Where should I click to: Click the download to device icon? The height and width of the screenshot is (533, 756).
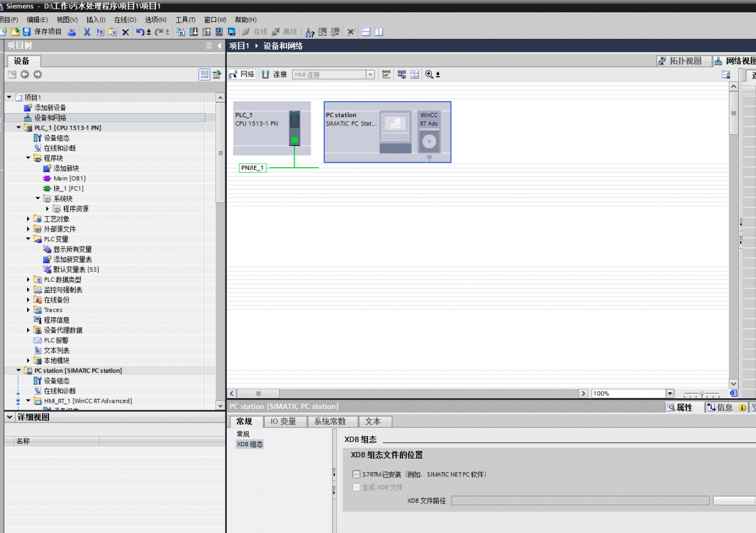[193, 32]
